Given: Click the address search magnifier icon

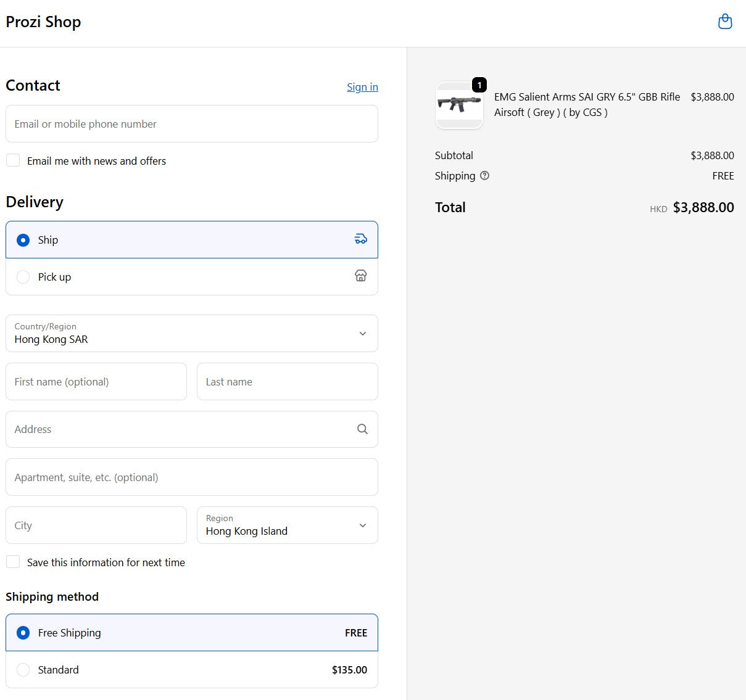Looking at the screenshot, I should tap(362, 429).
